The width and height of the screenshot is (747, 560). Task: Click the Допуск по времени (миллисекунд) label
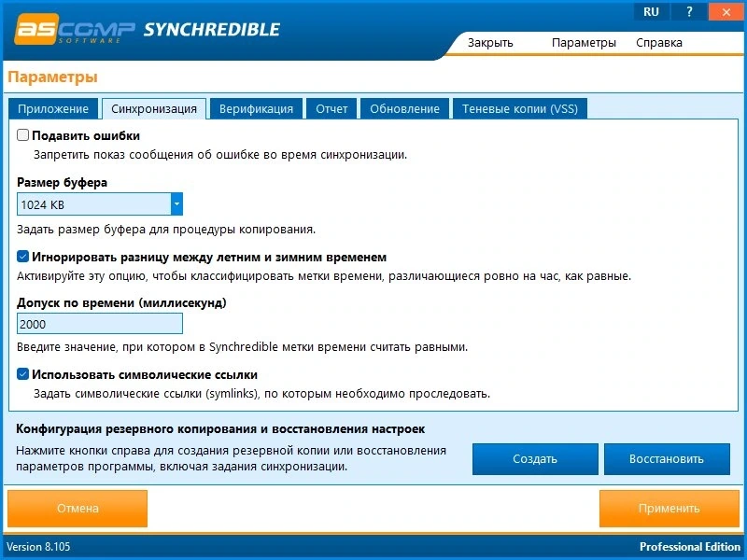(x=121, y=302)
